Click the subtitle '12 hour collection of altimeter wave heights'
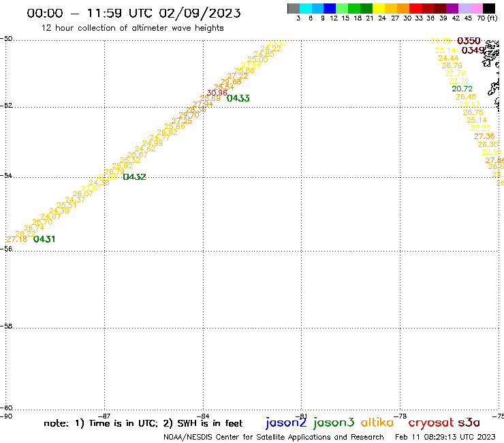 [132, 28]
